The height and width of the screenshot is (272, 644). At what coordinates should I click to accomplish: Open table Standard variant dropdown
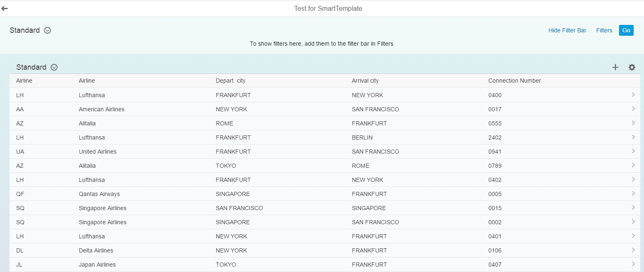click(x=54, y=67)
